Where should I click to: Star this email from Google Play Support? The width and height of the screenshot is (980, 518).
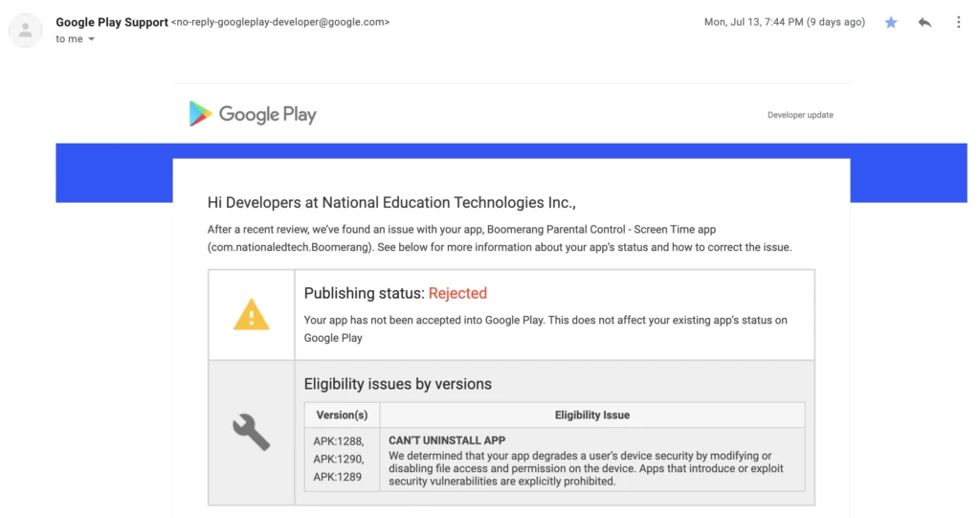pyautogui.click(x=891, y=22)
